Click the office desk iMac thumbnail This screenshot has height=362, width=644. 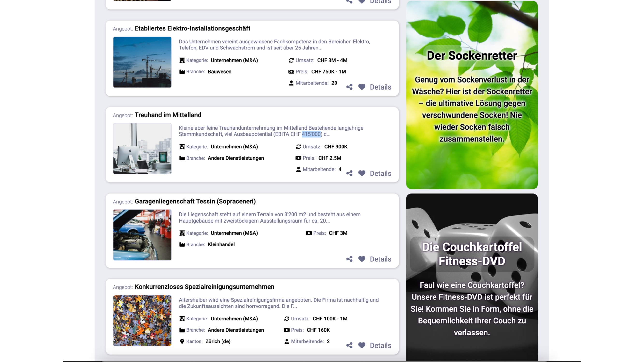(142, 148)
